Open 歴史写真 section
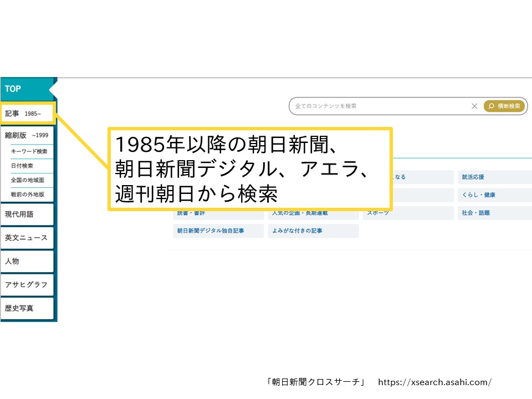The image size is (532, 399). [x=27, y=308]
